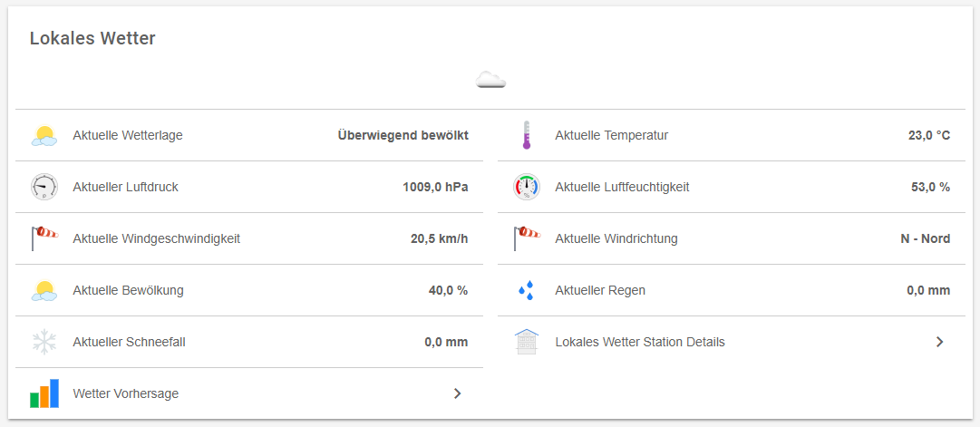Click the bar chart icon for Wetter Vorhersage
The image size is (980, 427).
44,393
